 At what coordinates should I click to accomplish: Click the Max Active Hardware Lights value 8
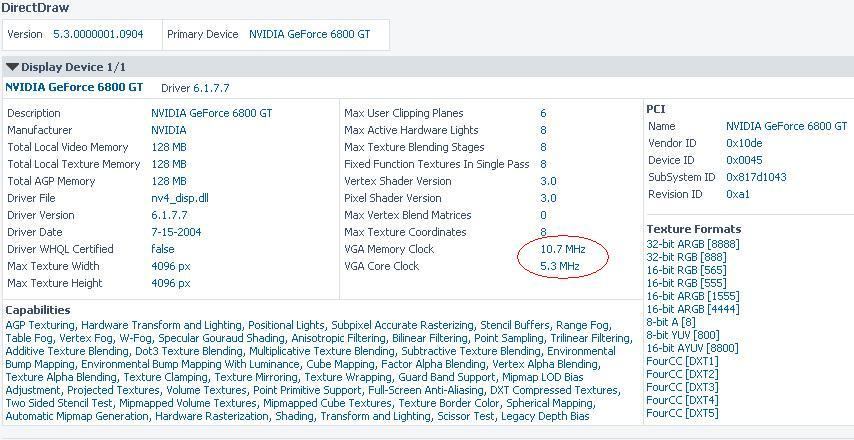[543, 131]
